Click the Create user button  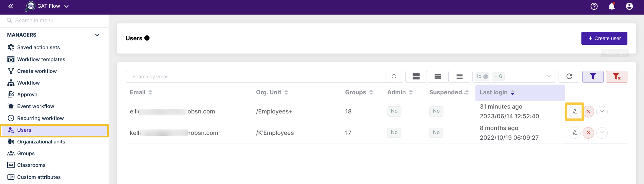tap(604, 38)
